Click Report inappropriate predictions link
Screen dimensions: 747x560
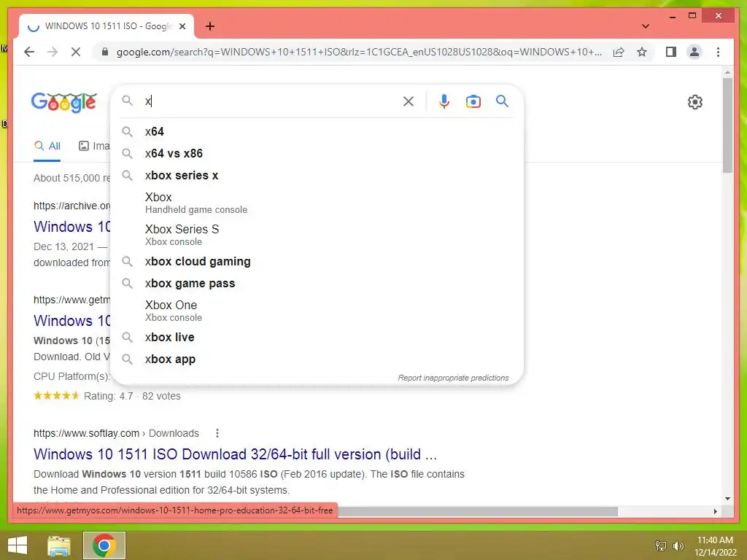click(453, 378)
